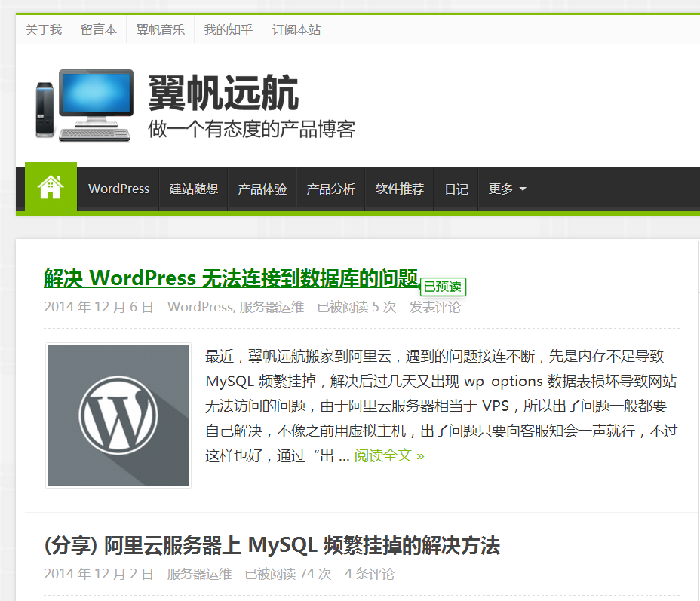
Task: Click 已被阅读 5 次 text
Action: point(357,307)
